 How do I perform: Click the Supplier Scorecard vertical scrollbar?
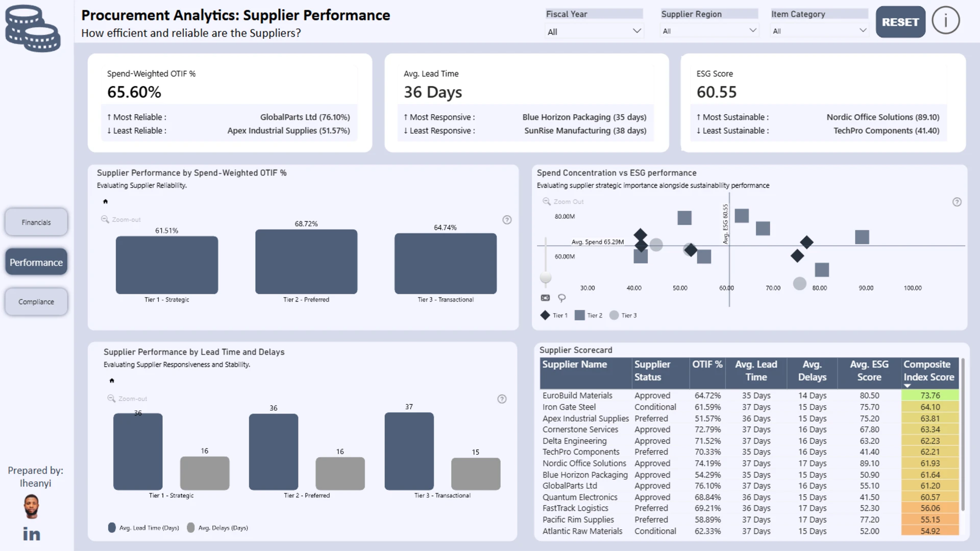tap(963, 434)
